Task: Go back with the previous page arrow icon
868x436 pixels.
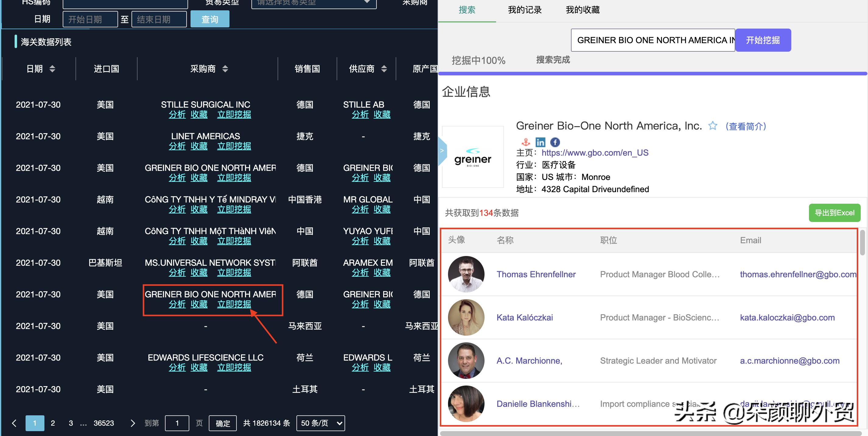Action: 14,423
